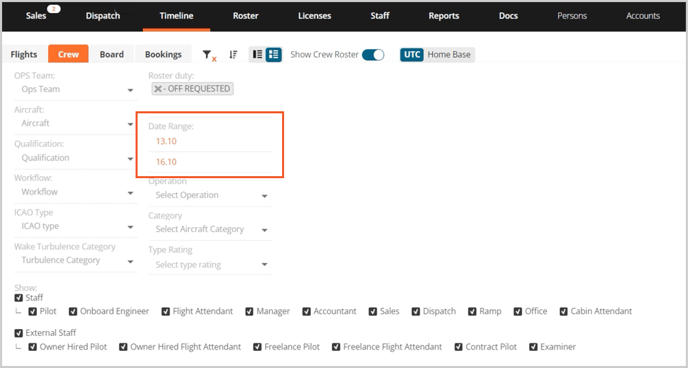The image size is (688, 368).
Task: Click the Sales notification badge
Action: tap(54, 9)
